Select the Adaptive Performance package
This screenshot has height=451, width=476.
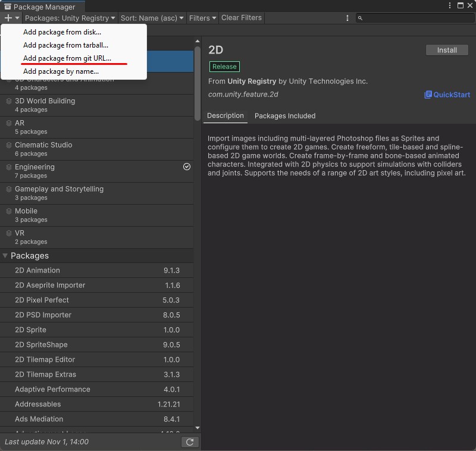point(96,389)
